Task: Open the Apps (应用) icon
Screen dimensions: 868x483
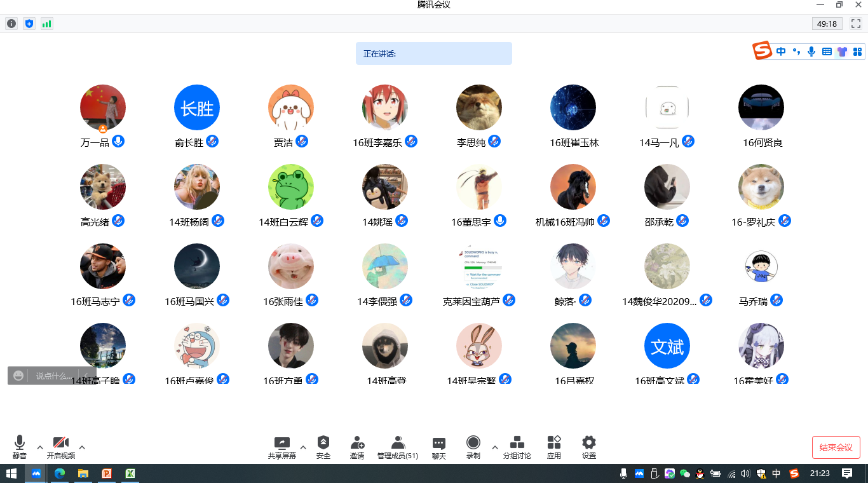Action: click(x=553, y=447)
